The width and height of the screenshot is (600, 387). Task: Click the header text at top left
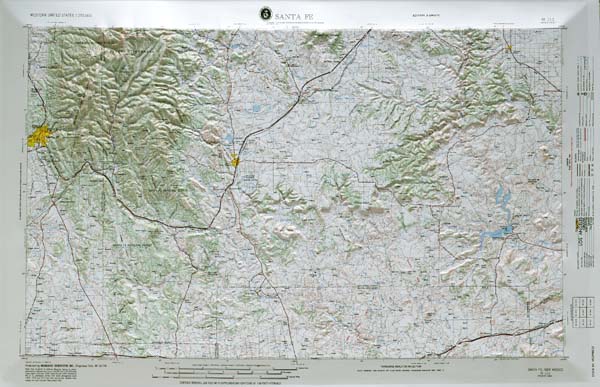pos(61,16)
